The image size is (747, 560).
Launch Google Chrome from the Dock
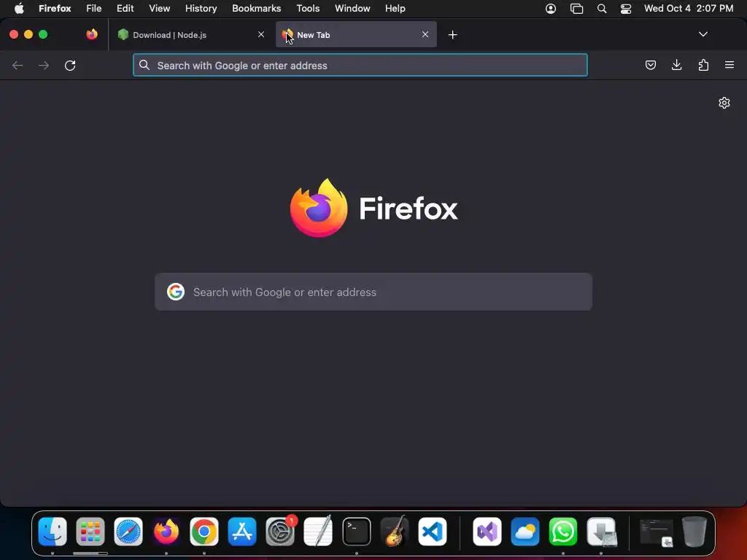click(204, 532)
